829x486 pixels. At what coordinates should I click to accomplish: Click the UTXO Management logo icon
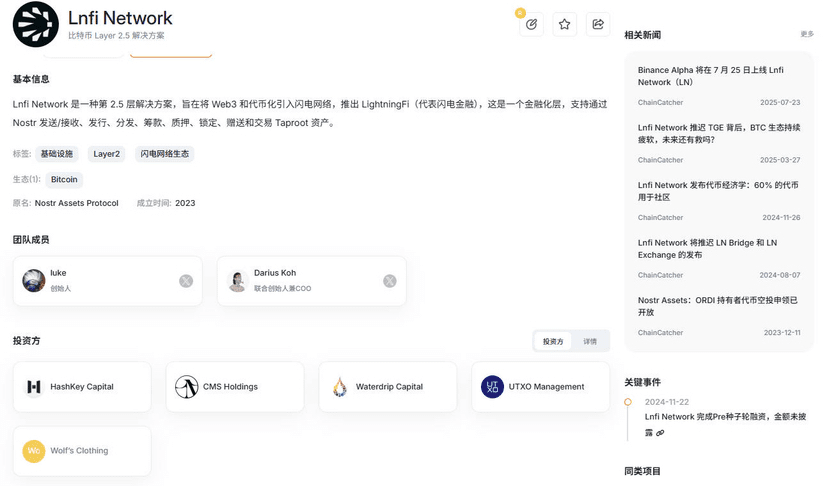click(x=492, y=387)
